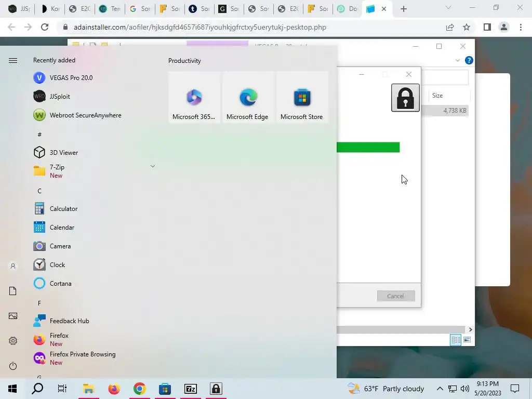This screenshot has width=532, height=399.
Task: Open a new Chrome tab
Action: click(x=403, y=9)
